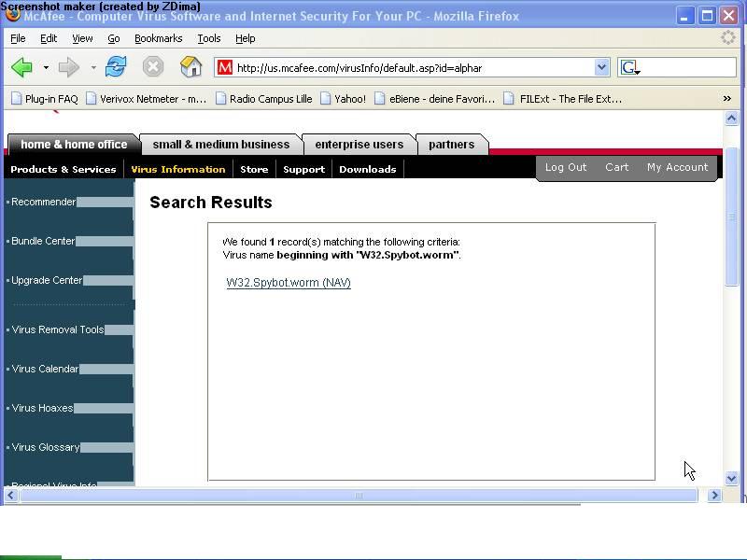Open the W32.Spybot.worm (NAV) result

[x=289, y=283]
